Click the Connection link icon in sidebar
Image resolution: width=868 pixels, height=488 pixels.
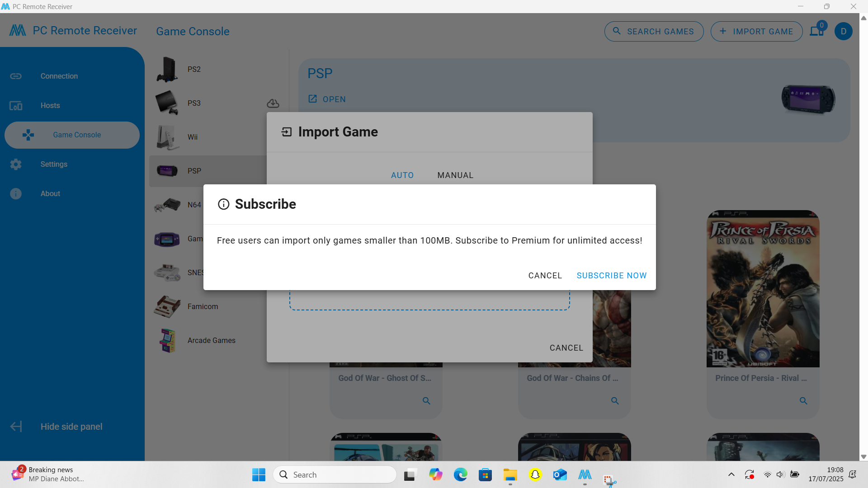point(16,76)
